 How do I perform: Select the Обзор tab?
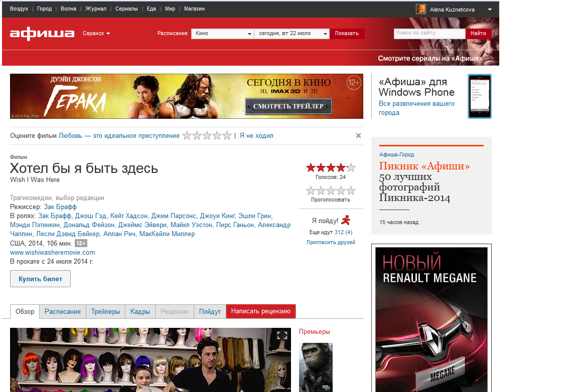25,312
